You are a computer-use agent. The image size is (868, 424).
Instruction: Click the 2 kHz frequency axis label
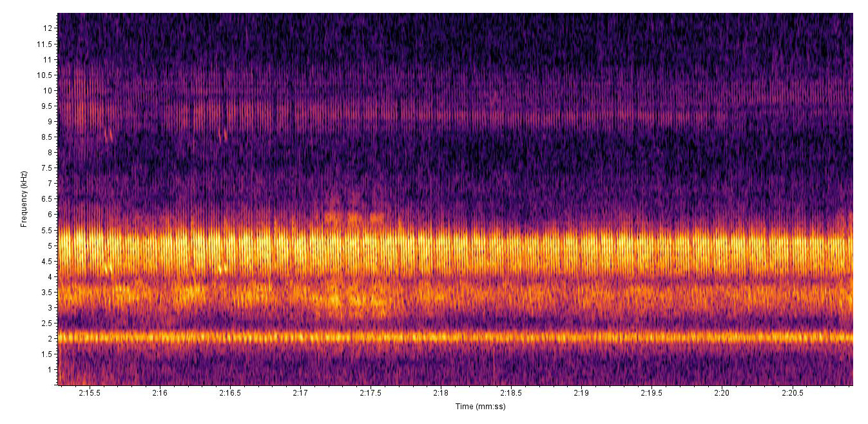(49, 338)
